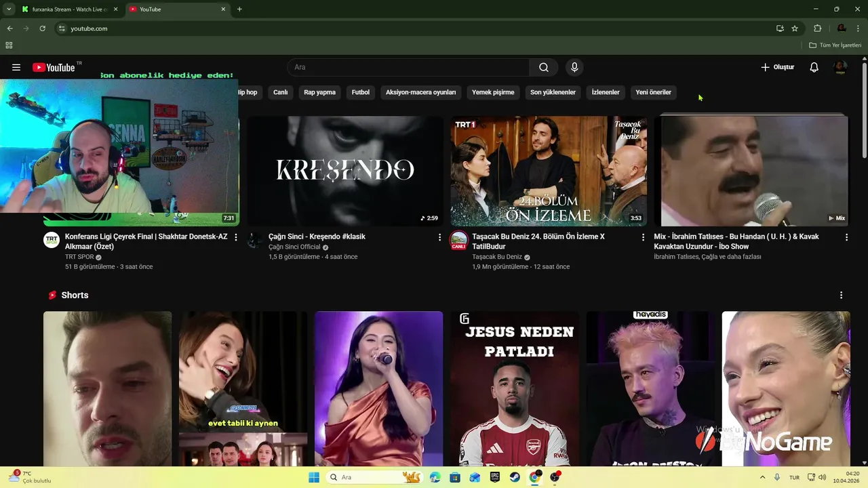
Task: Open Microsoft Store from taskbar
Action: (x=455, y=477)
